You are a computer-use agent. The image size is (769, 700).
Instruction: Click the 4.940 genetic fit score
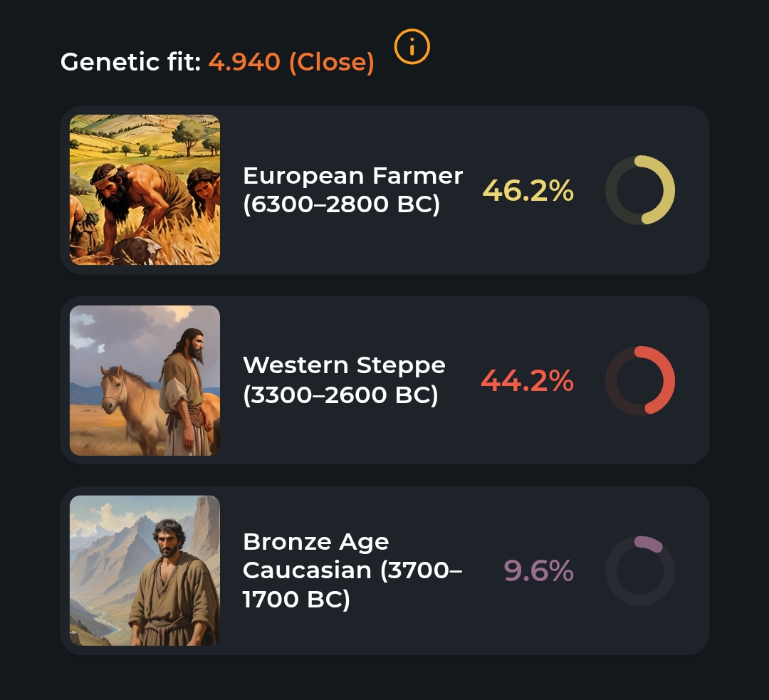click(244, 63)
